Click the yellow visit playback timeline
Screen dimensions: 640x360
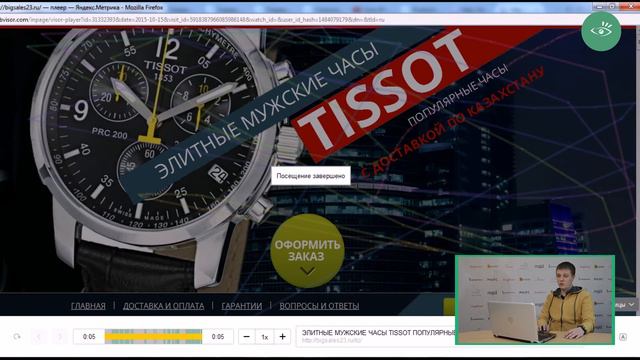tap(153, 337)
